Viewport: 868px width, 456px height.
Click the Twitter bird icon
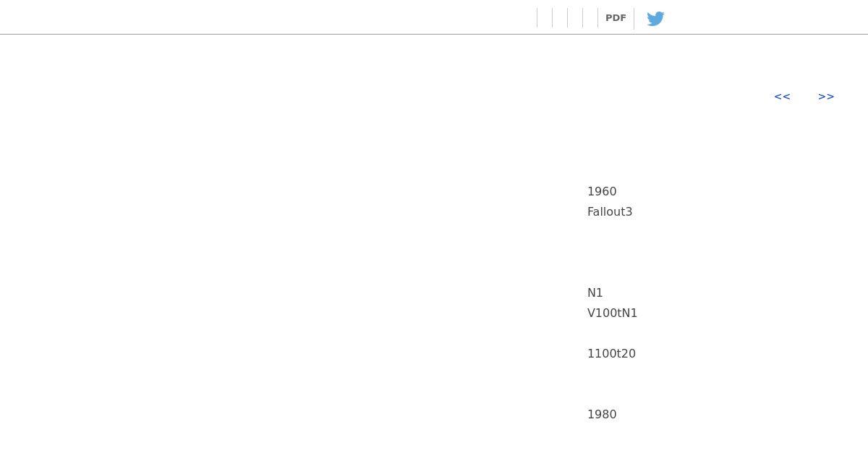(x=655, y=18)
